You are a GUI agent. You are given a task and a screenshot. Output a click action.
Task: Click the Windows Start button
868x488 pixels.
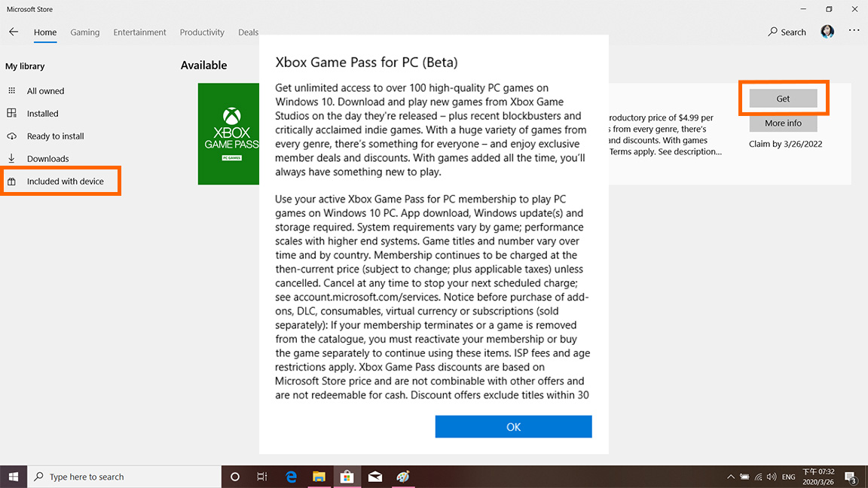tap(14, 477)
